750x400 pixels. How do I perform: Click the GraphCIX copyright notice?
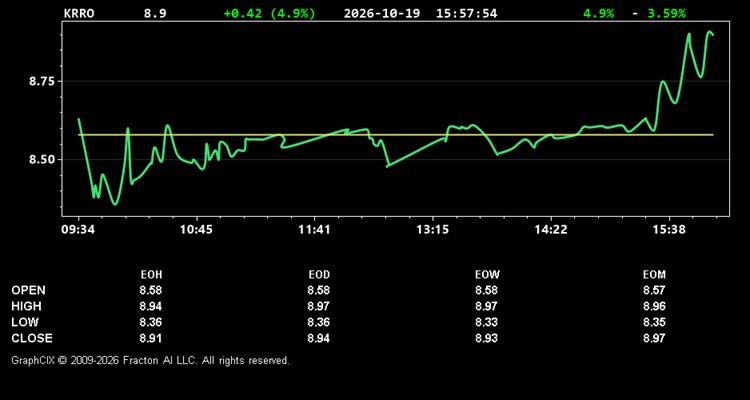tap(150, 361)
